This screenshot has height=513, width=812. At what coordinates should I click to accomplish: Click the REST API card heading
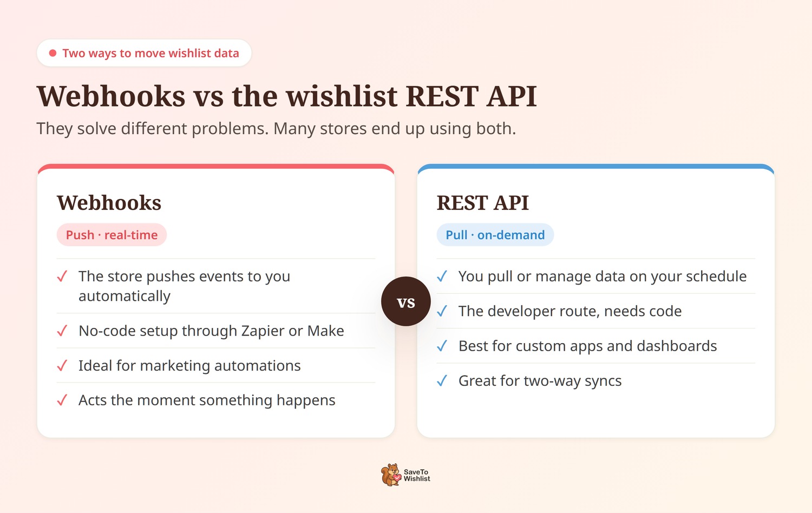click(483, 203)
